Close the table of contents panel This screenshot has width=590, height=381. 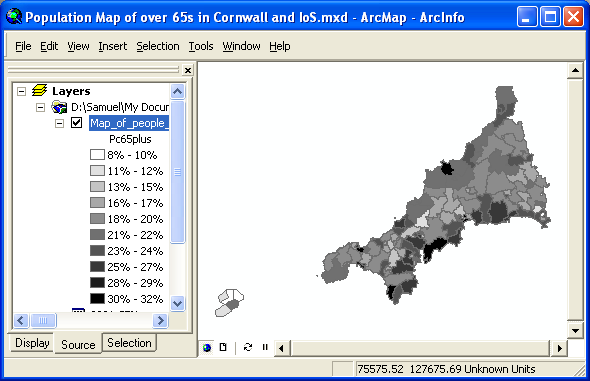click(187, 70)
